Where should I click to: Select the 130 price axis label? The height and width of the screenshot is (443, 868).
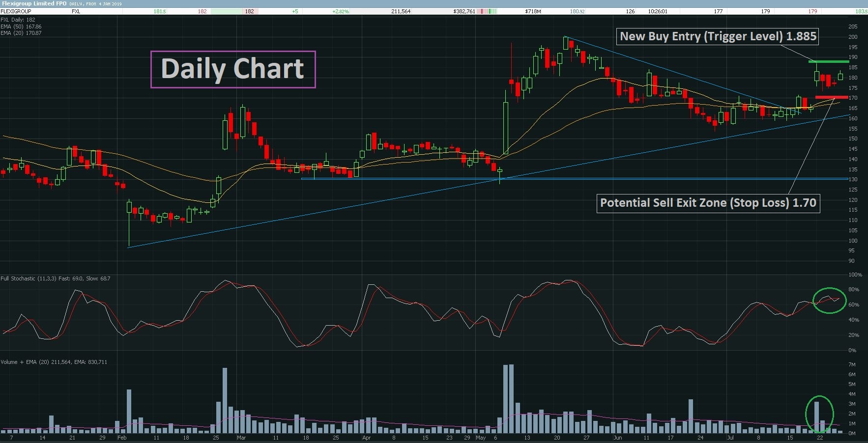[853, 179]
